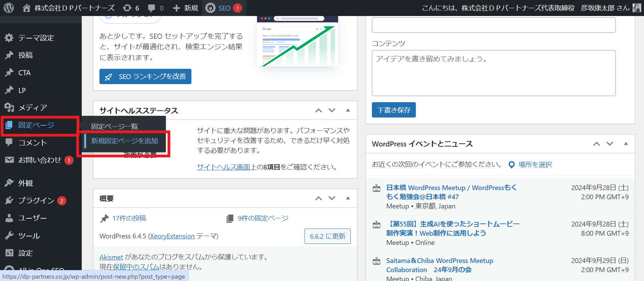Focus the draft title input field

[x=493, y=25]
